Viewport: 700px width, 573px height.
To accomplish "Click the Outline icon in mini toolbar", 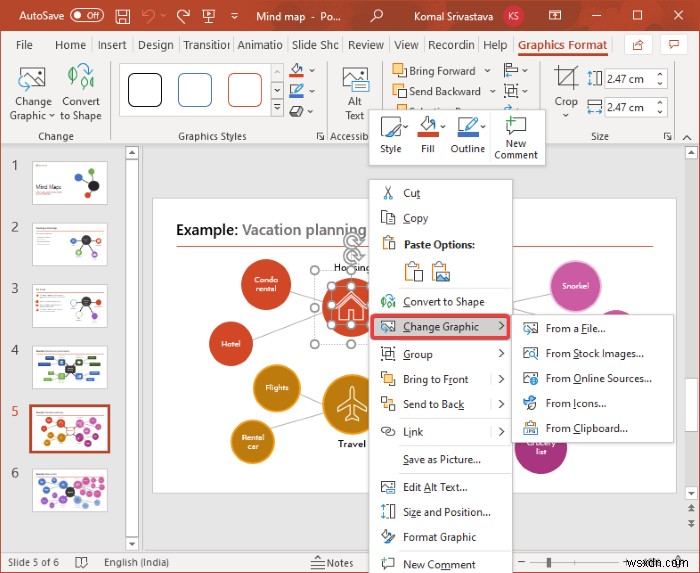I will tap(467, 135).
